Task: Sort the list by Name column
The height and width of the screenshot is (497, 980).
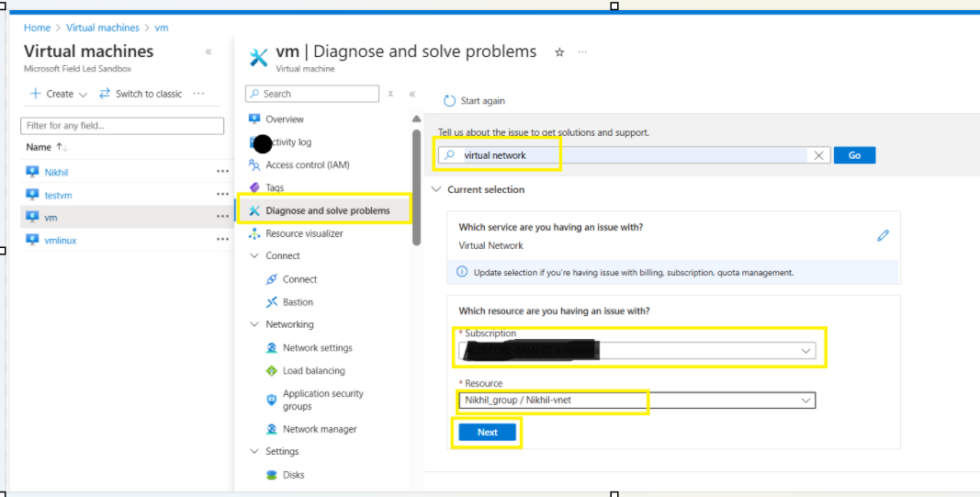Action: [x=47, y=147]
